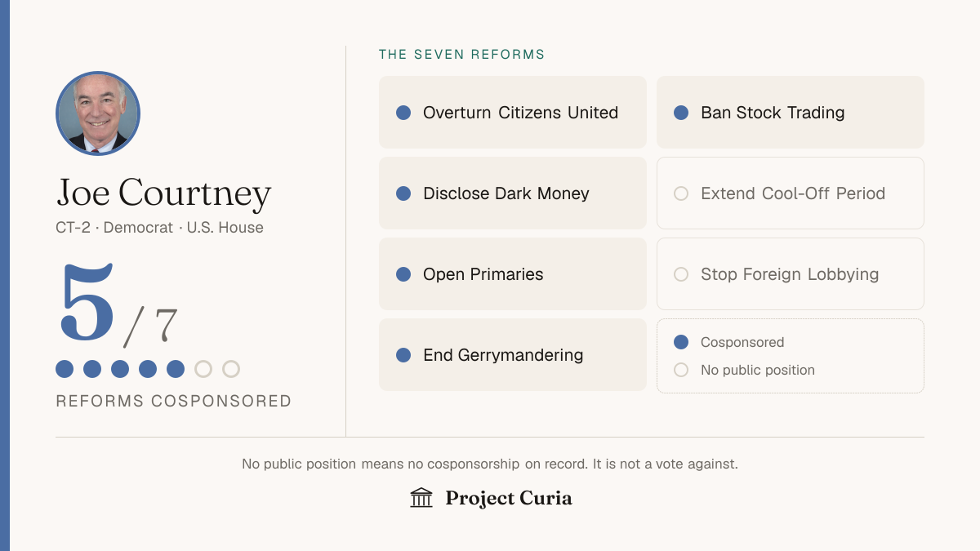Click the filled dot beside End Gerrymandering
The width and height of the screenshot is (980, 551).
(x=403, y=355)
